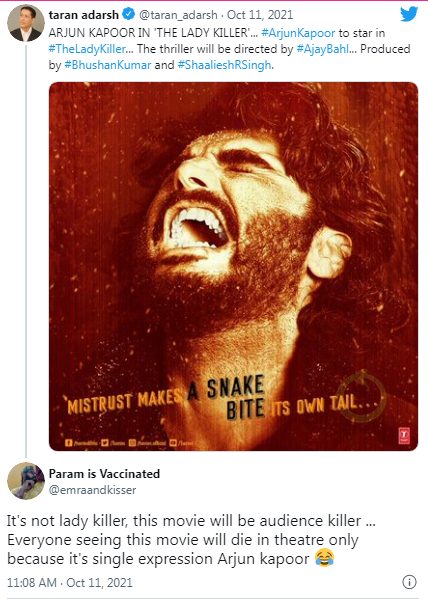Open the #ArjunKapoor hashtag link
The height and width of the screenshot is (600, 428).
point(298,33)
